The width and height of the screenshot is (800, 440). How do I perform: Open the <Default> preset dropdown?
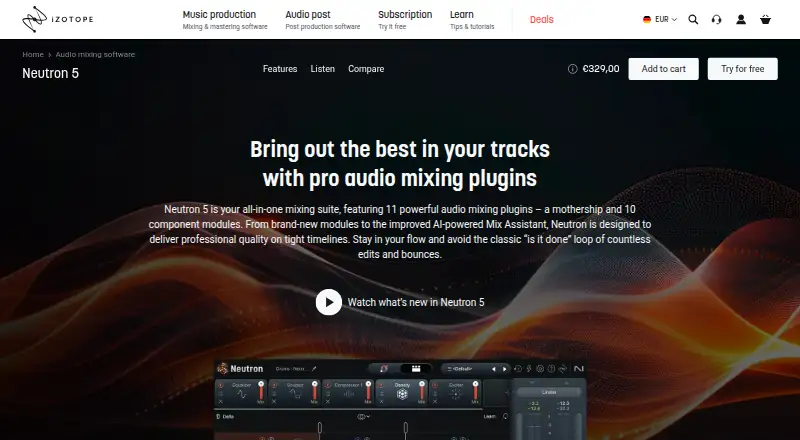pos(462,369)
